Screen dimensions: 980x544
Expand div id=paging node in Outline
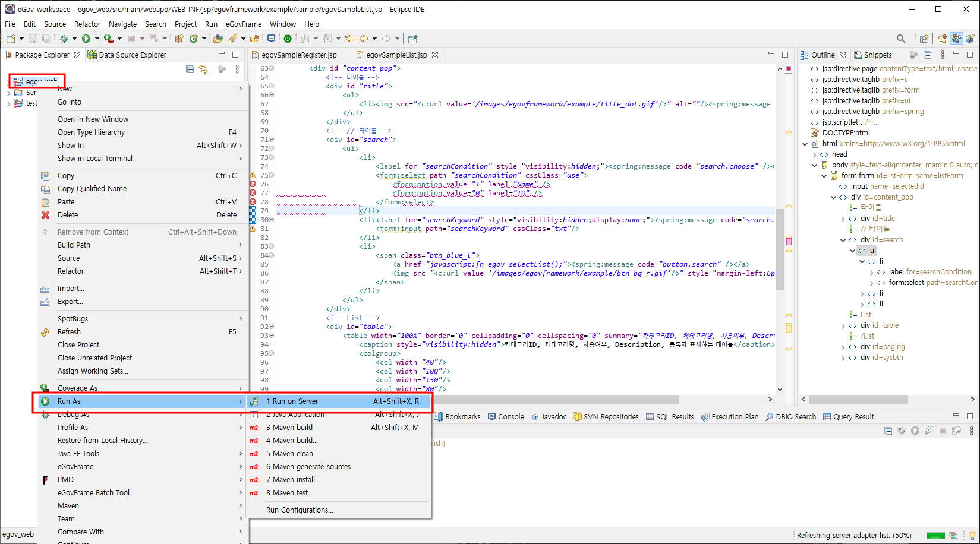click(843, 347)
